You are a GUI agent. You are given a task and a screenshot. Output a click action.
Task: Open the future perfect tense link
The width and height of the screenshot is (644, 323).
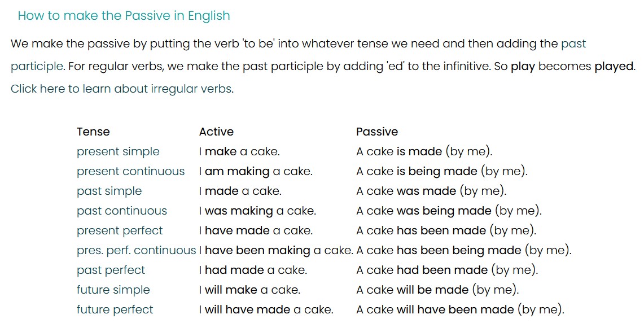[x=115, y=309]
